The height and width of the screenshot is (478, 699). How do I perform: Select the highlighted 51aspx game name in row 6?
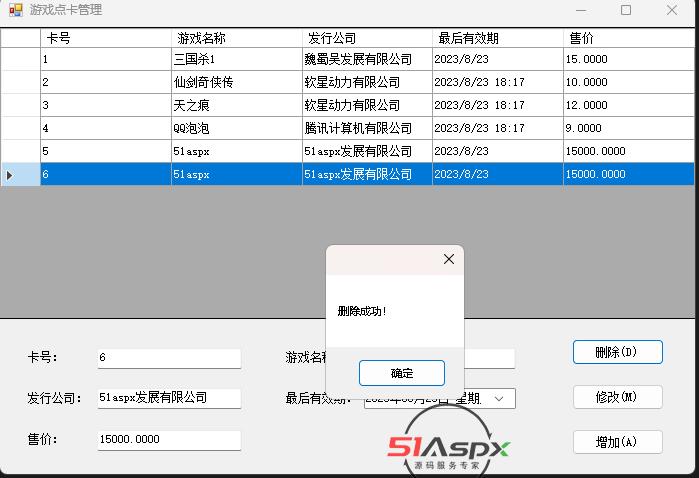pyautogui.click(x=237, y=174)
